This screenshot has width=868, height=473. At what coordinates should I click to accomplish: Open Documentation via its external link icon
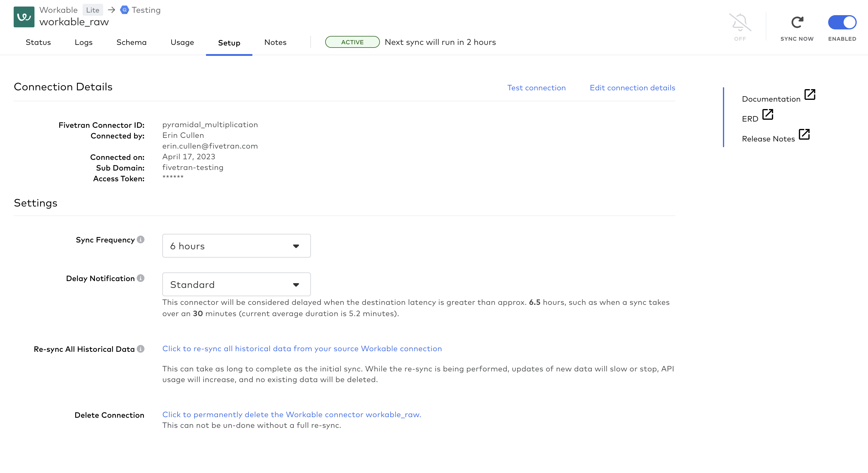[810, 95]
